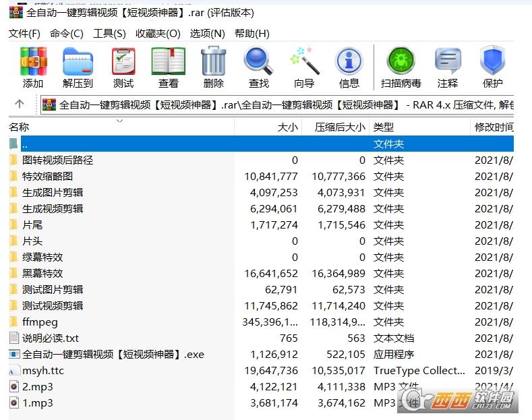Screen dimensions: 532x420
Task: Click the TrueType Collect... type cell
Action: (419, 371)
